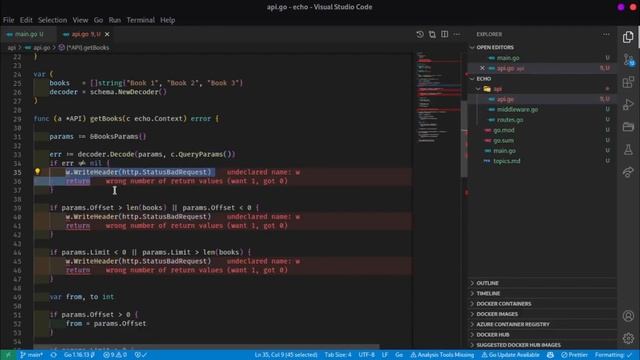Click the Tab Size: 4 indicator

[338, 355]
